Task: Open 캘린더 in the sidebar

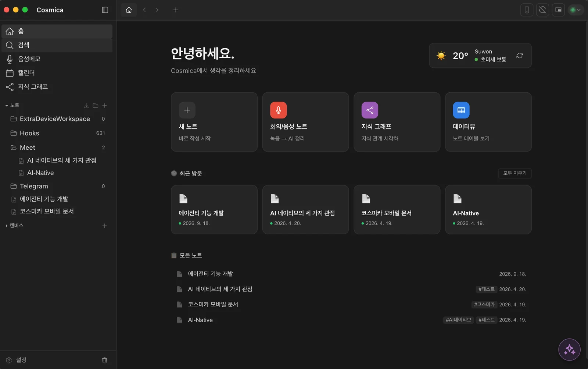Action: click(x=57, y=73)
